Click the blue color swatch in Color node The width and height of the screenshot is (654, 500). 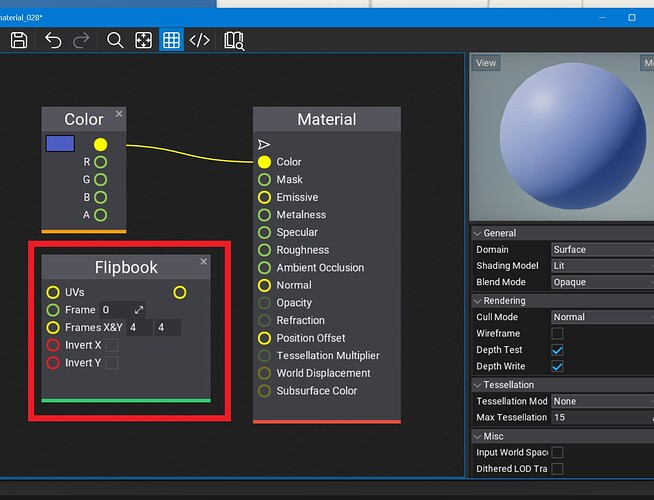click(60, 144)
